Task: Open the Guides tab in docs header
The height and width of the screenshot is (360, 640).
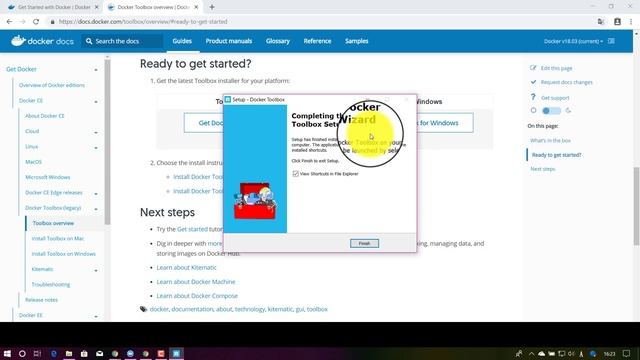Action: click(x=182, y=41)
